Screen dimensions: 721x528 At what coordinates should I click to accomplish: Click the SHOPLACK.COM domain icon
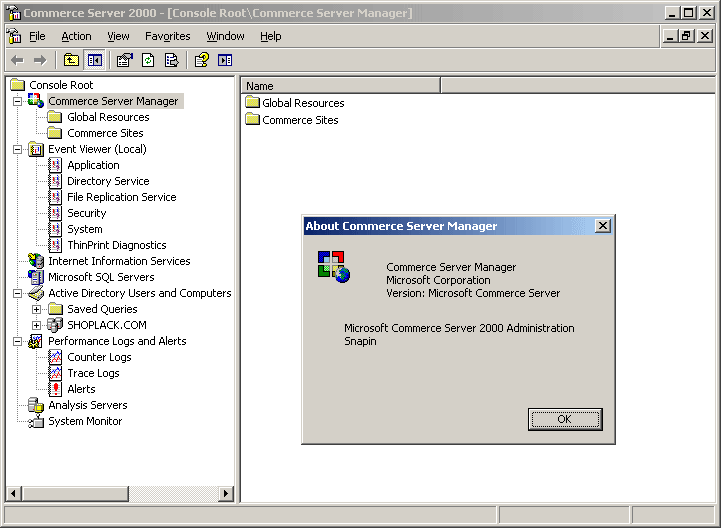(55, 325)
